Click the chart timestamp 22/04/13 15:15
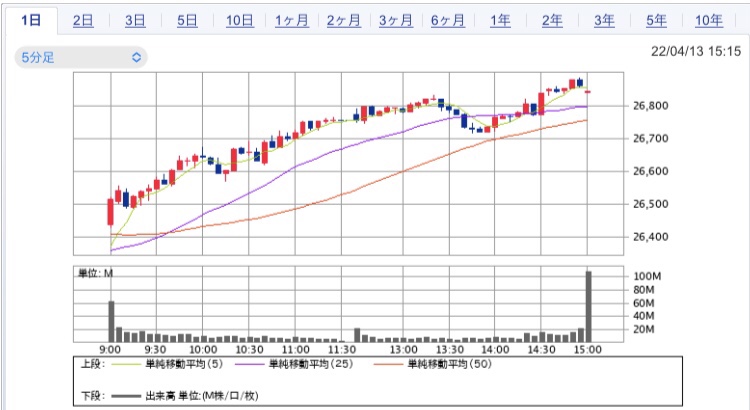 [x=696, y=51]
